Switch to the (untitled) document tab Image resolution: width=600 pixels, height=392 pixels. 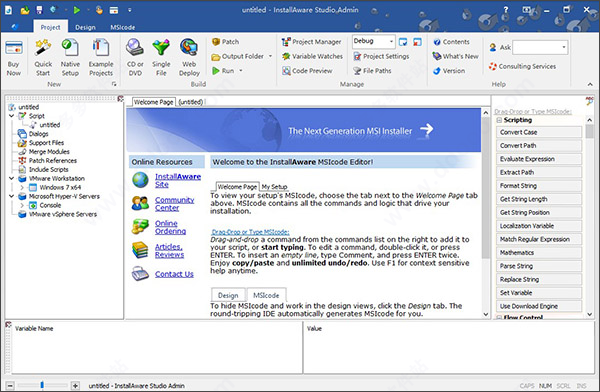click(191, 102)
